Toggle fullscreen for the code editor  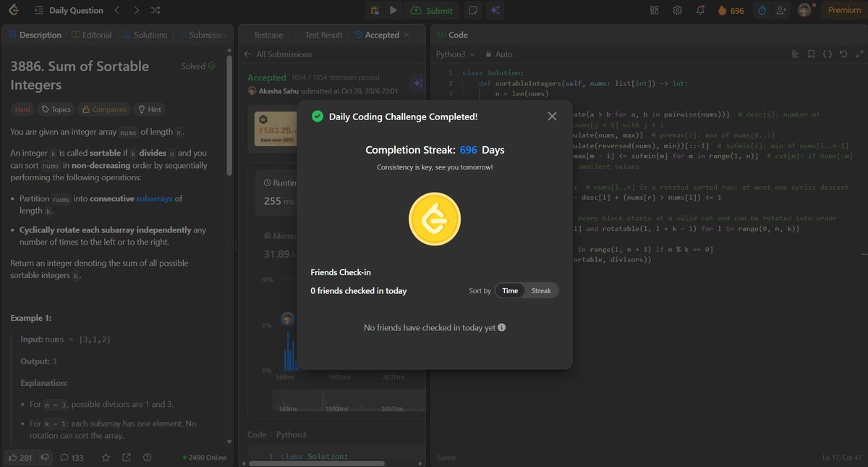pos(859,54)
